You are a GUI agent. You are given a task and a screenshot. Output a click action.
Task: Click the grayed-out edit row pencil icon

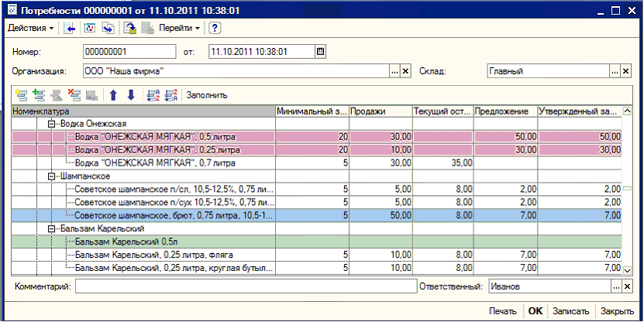[57, 95]
